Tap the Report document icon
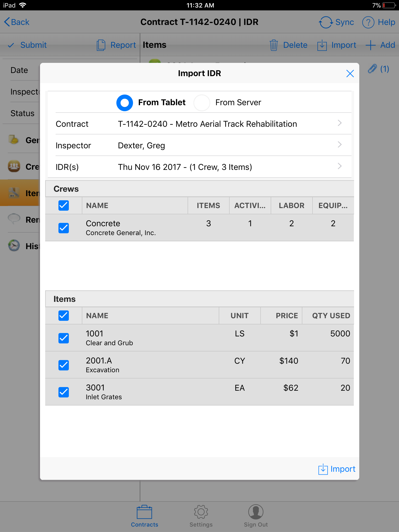Viewport: 399px width, 532px height. click(x=101, y=45)
